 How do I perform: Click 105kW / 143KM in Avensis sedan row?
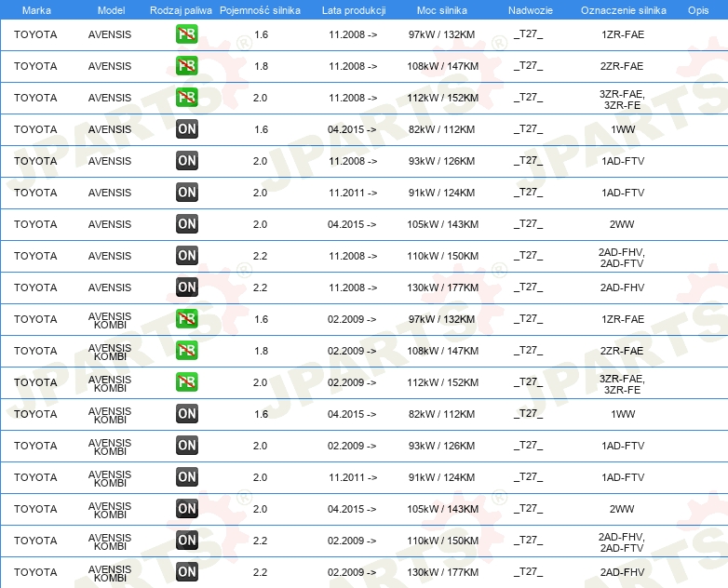[x=442, y=224]
